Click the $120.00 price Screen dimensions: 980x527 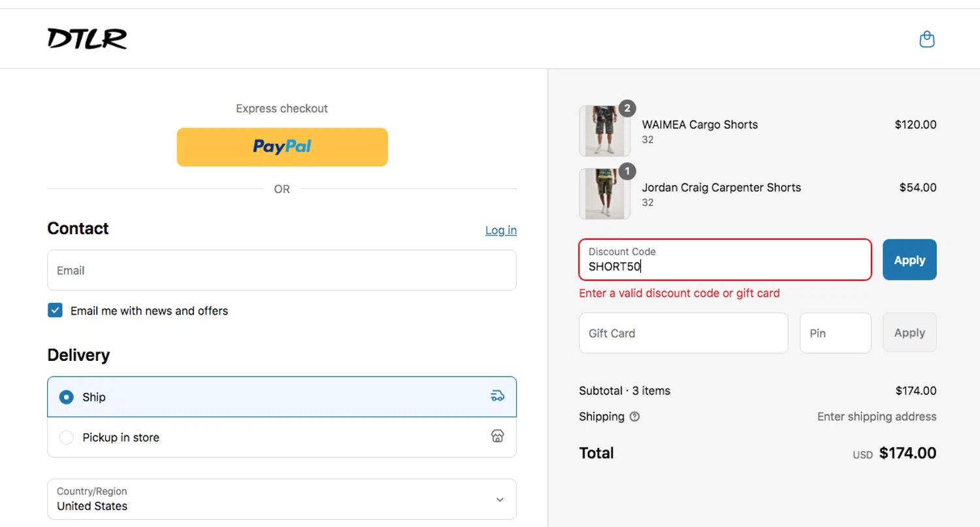tap(915, 124)
